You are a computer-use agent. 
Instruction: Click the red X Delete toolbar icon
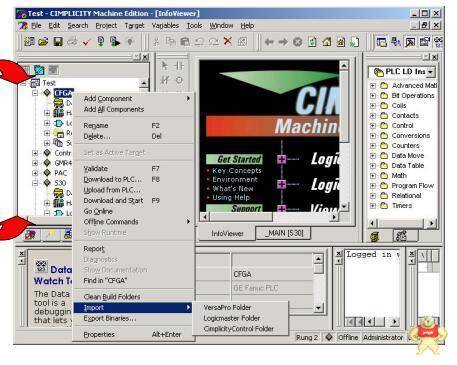tap(228, 41)
